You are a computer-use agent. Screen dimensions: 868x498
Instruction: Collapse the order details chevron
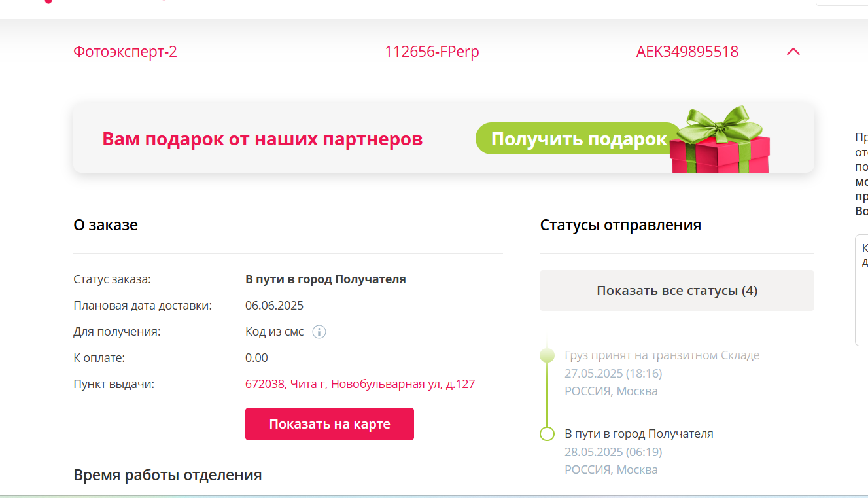793,52
